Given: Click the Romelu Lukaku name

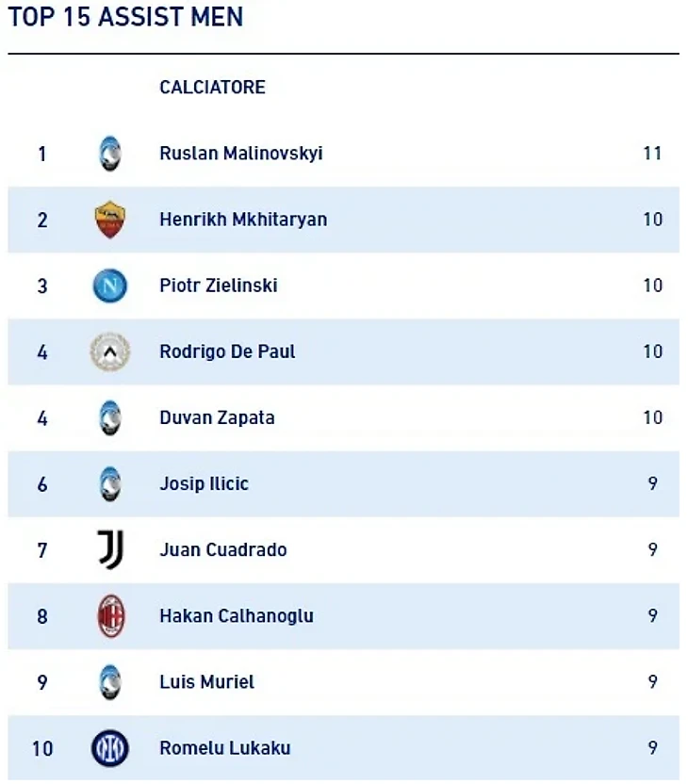Looking at the screenshot, I should point(225,748).
